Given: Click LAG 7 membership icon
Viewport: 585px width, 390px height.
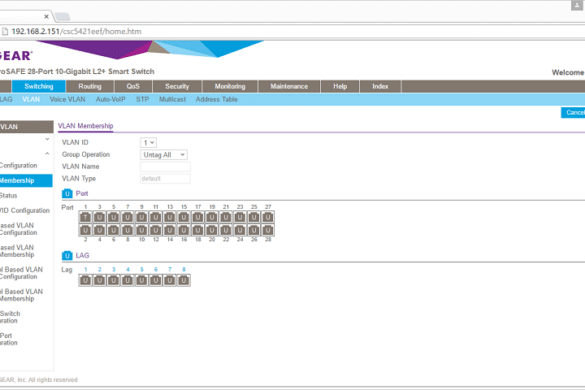Looking at the screenshot, I should click(169, 280).
